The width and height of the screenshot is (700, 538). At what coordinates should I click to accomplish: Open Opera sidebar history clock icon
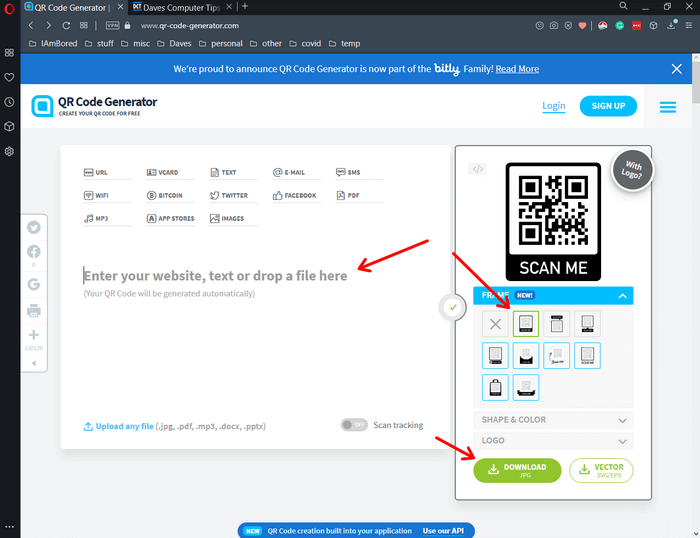[x=9, y=102]
